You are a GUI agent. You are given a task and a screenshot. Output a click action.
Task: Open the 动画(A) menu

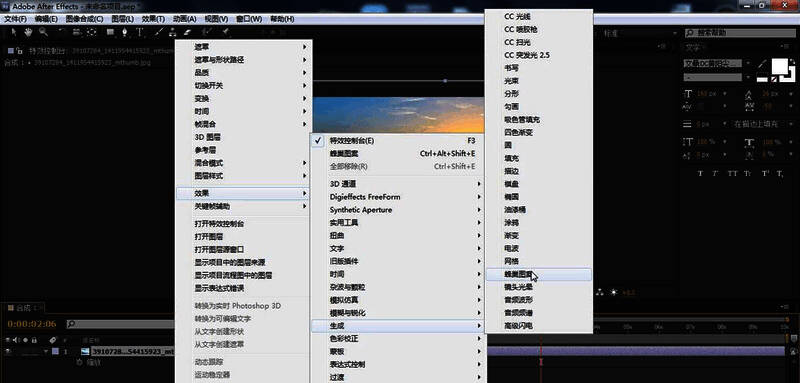[185, 19]
